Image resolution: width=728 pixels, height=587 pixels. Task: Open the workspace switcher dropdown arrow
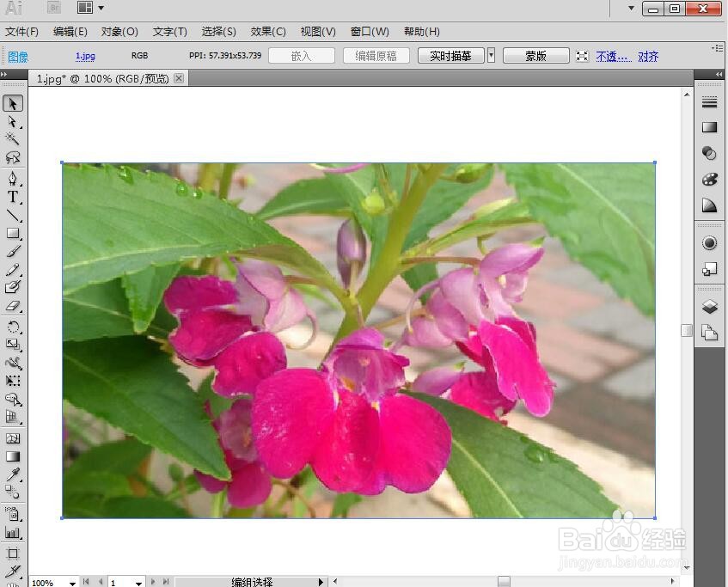pyautogui.click(x=631, y=8)
